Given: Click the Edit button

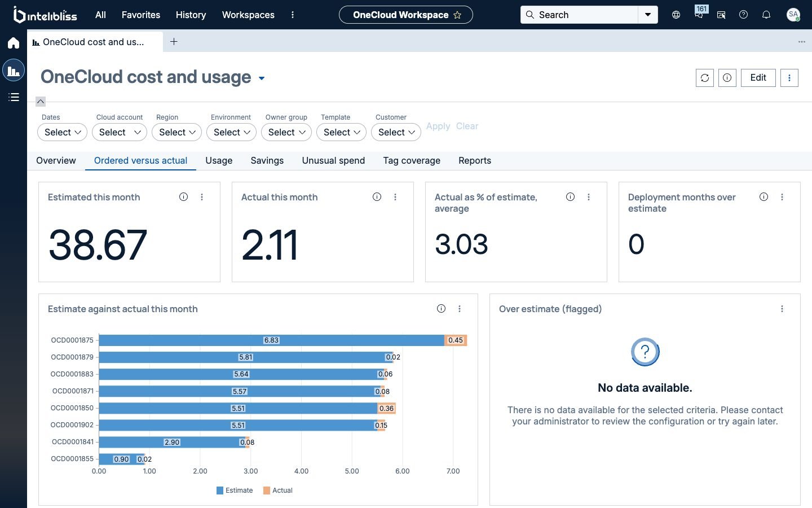Looking at the screenshot, I should (x=758, y=78).
